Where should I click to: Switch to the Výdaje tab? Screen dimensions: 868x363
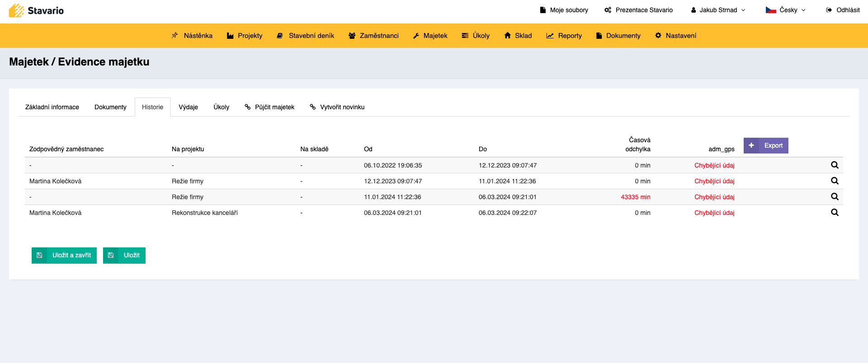tap(188, 107)
